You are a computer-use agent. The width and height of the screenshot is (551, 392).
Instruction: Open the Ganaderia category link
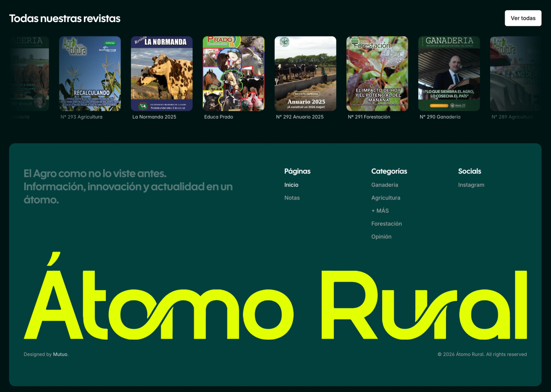[x=385, y=185]
